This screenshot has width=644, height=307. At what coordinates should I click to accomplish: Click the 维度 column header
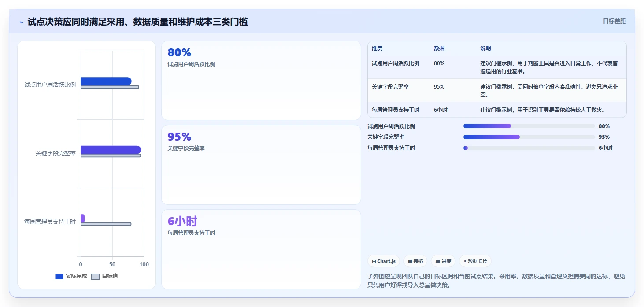coord(377,48)
